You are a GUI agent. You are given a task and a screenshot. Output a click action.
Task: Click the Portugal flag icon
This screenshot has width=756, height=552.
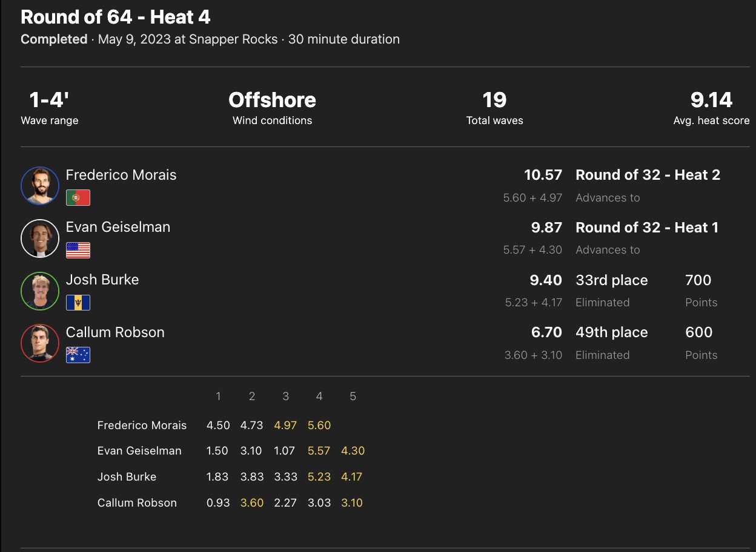coord(78,198)
